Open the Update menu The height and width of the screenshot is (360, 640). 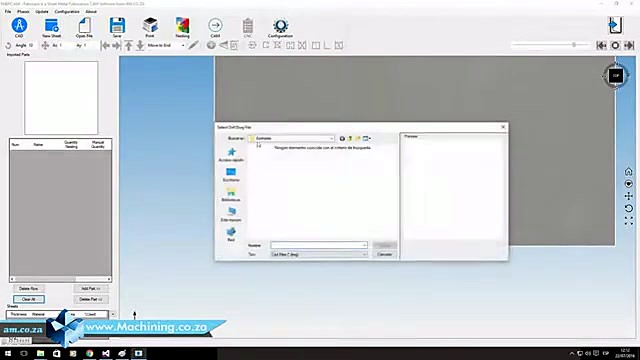pyautogui.click(x=42, y=11)
